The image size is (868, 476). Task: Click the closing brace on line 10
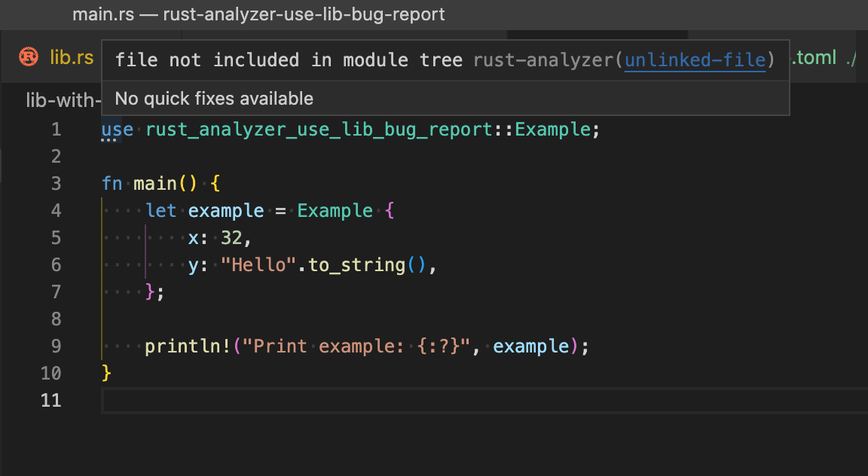(x=106, y=373)
